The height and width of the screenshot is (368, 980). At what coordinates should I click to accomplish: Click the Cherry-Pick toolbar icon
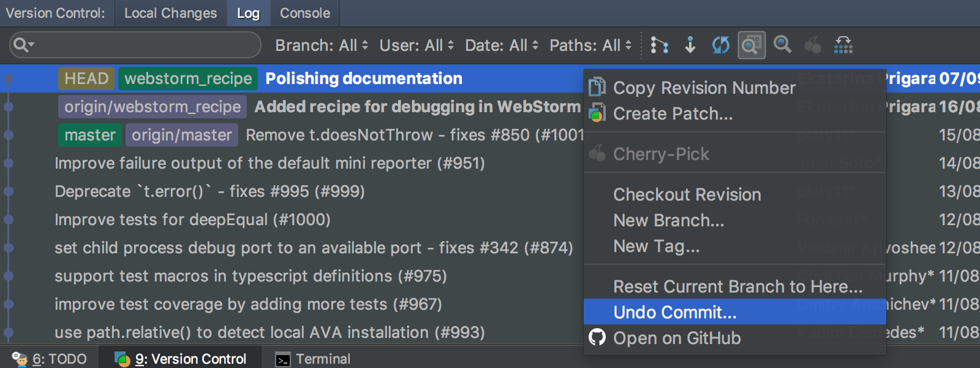point(813,45)
